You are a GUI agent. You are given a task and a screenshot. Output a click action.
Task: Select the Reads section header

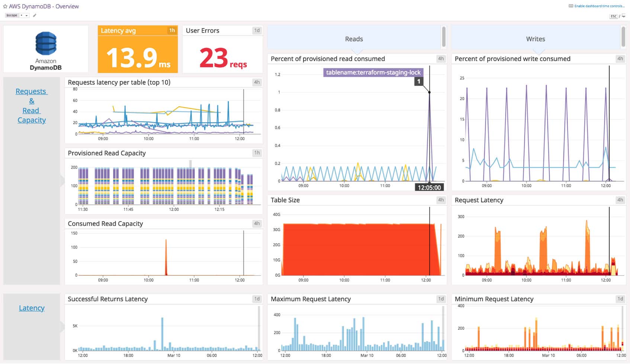click(x=353, y=39)
